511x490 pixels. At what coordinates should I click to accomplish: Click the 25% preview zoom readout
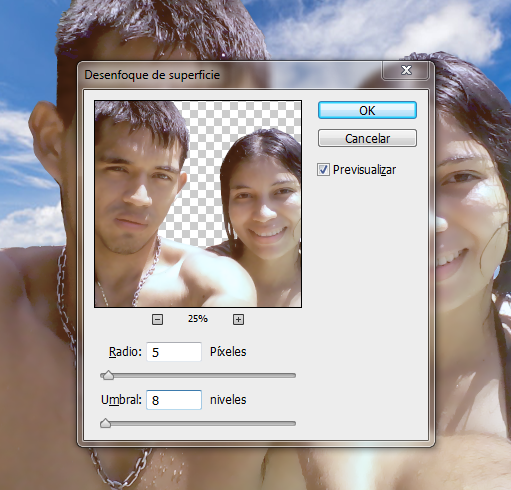click(198, 319)
